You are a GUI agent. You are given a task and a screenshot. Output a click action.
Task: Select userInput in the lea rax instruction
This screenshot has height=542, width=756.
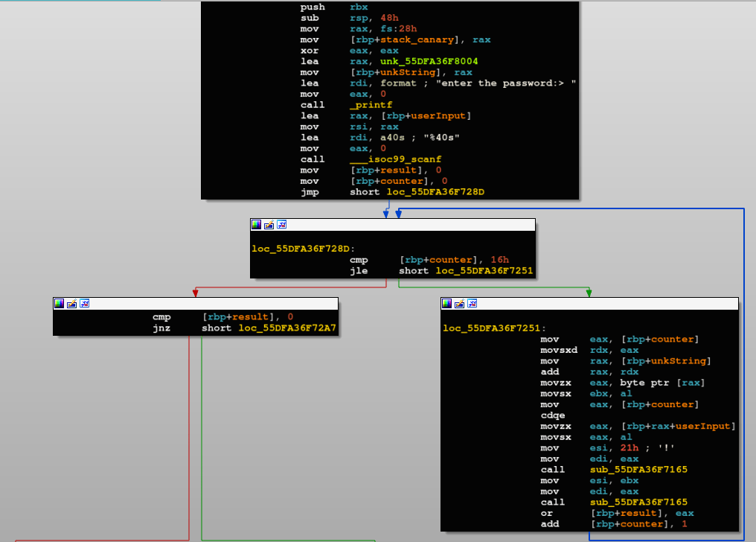[438, 116]
